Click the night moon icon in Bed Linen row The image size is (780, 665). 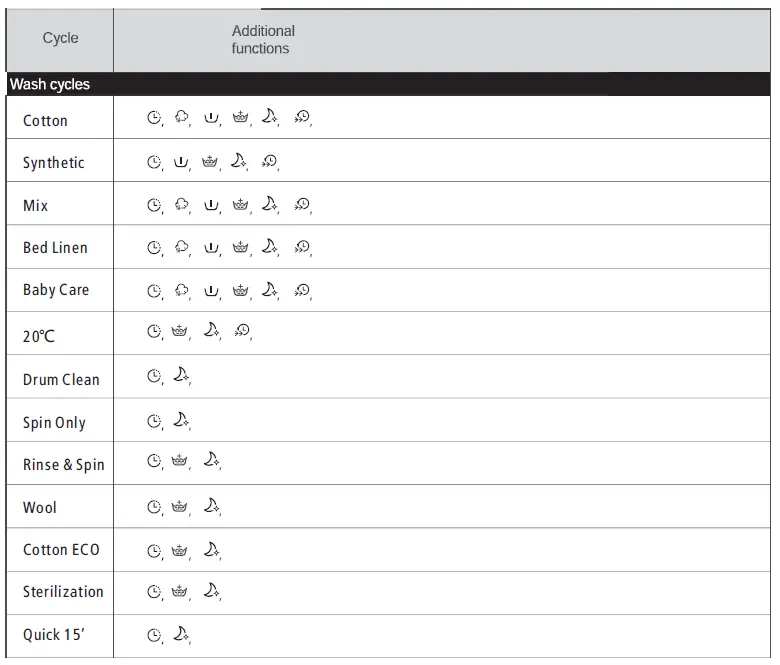269,246
